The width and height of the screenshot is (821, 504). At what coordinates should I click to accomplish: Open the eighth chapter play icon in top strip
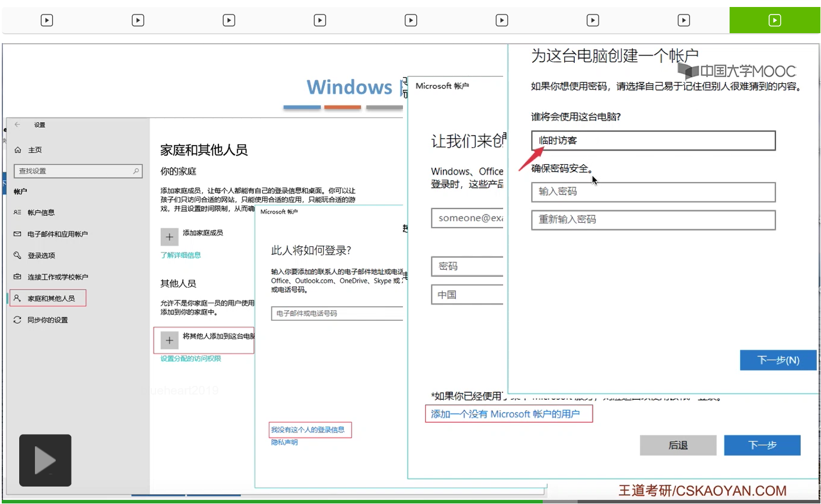[x=684, y=20]
